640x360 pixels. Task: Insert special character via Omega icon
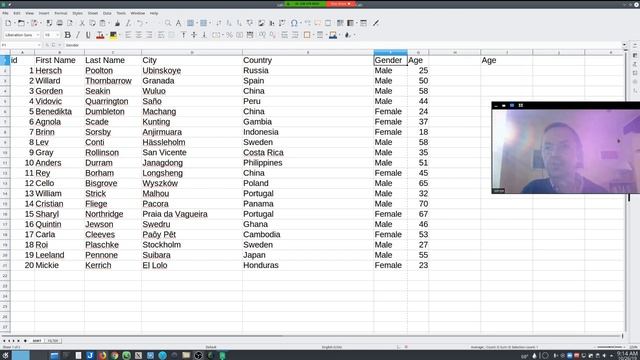294,23
